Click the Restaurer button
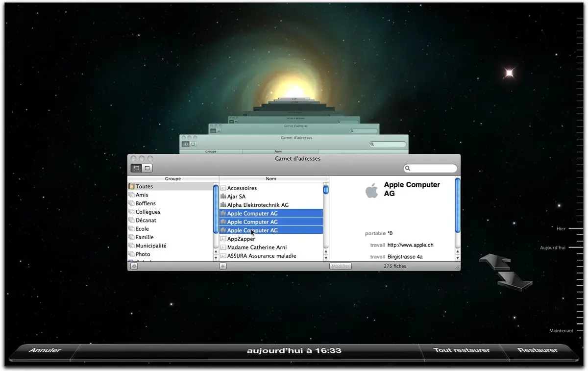Image resolution: width=588 pixels, height=371 pixels. coord(538,350)
